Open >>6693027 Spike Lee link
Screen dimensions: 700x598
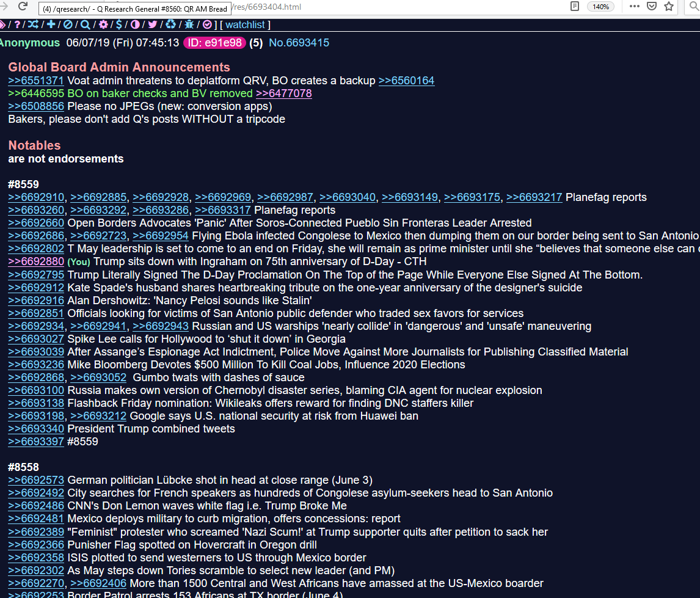click(x=36, y=340)
